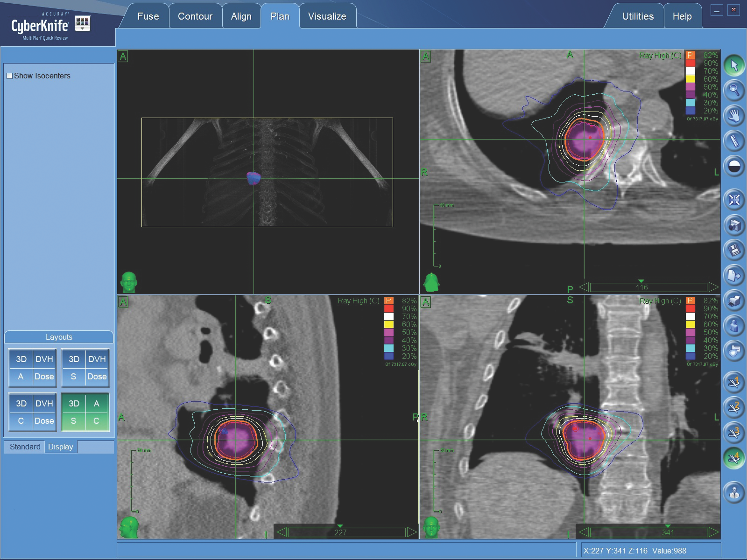Toggle the 'A' indicator in axial view
Screen dimensions: 747x560
(425, 57)
